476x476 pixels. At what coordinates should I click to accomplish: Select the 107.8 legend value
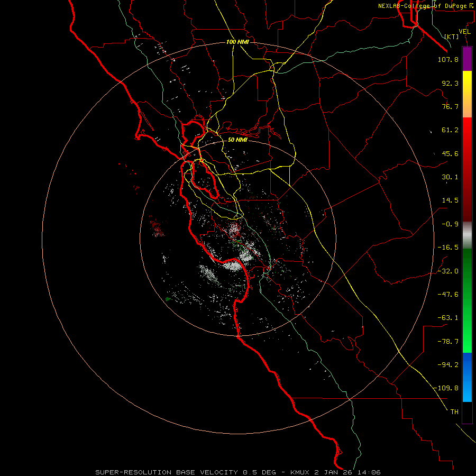448,59
